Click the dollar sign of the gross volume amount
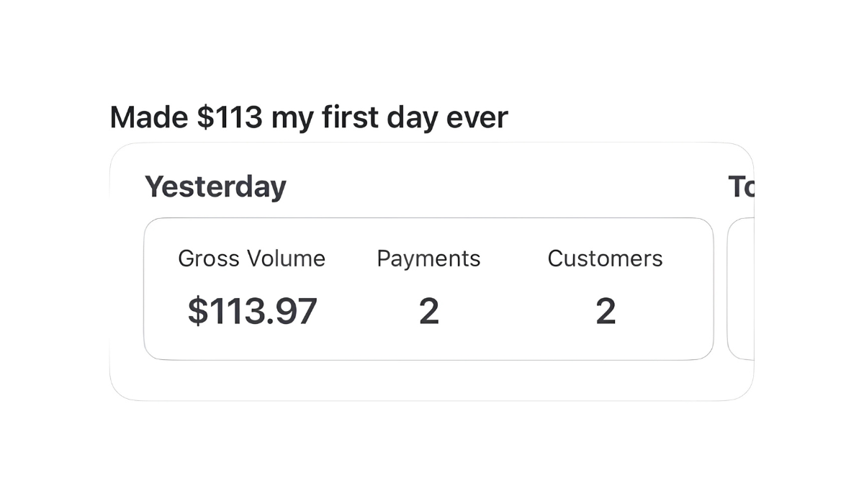 pos(196,311)
